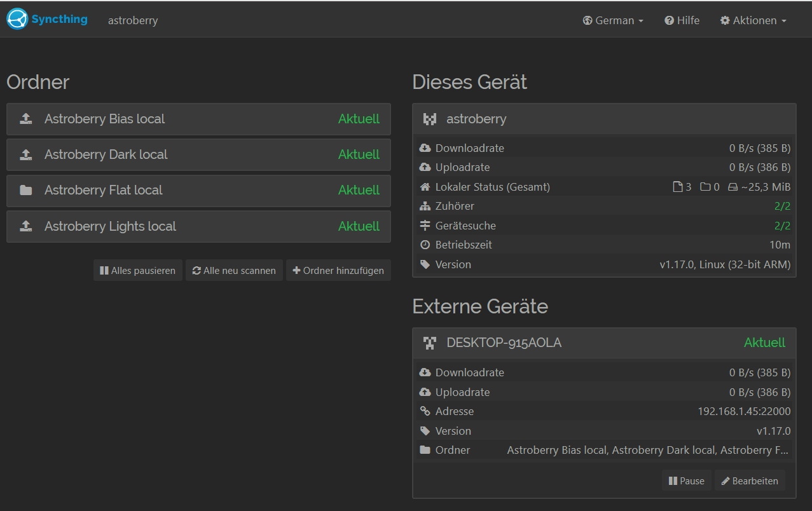Toggle Uploadrate value 0 B/s under Dieses Gerät
Viewport: 812px width, 511px height.
tap(760, 167)
